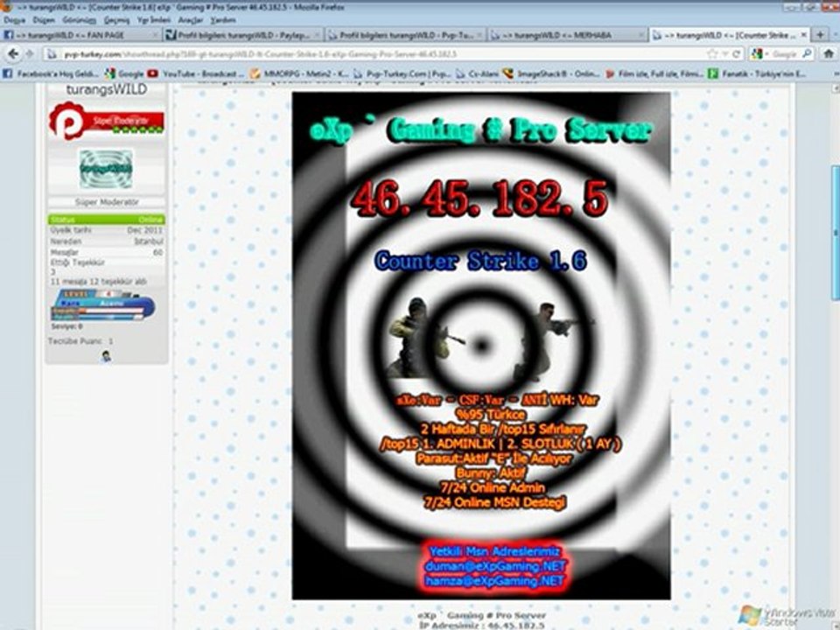
Task: Click the page vertical scrollbar thumb
Action: pos(835,233)
